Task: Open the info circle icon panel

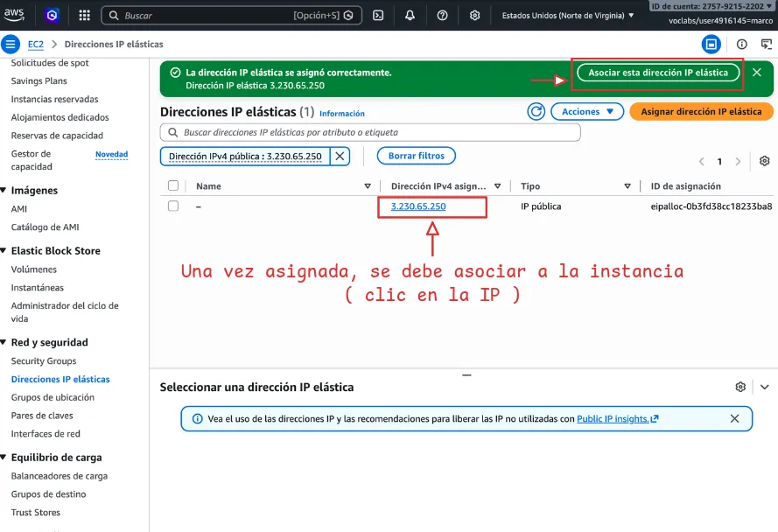Action: click(x=742, y=44)
